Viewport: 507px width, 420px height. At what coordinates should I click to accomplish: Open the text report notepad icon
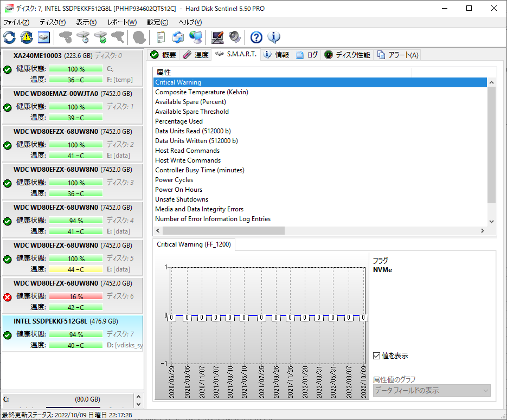(161, 37)
